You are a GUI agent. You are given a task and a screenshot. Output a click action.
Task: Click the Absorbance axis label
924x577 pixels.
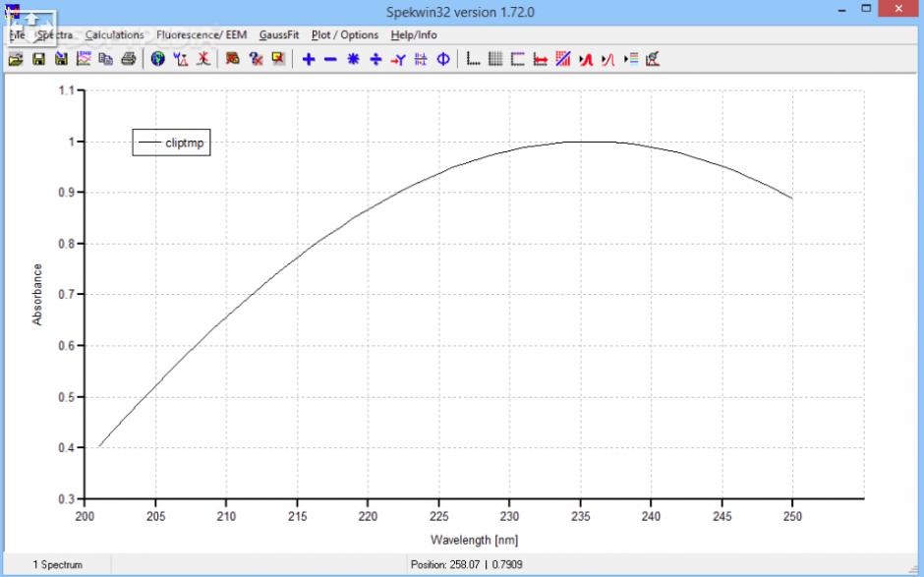pos(37,294)
